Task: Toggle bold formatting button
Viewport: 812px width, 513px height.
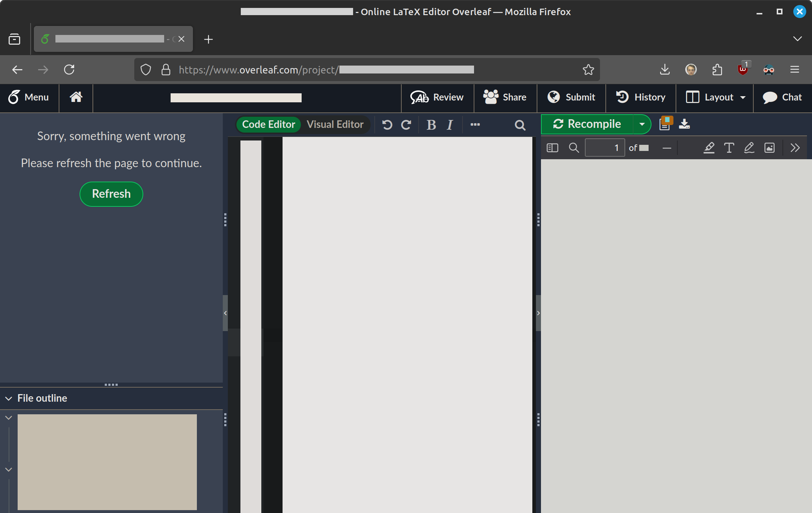Action: click(431, 125)
